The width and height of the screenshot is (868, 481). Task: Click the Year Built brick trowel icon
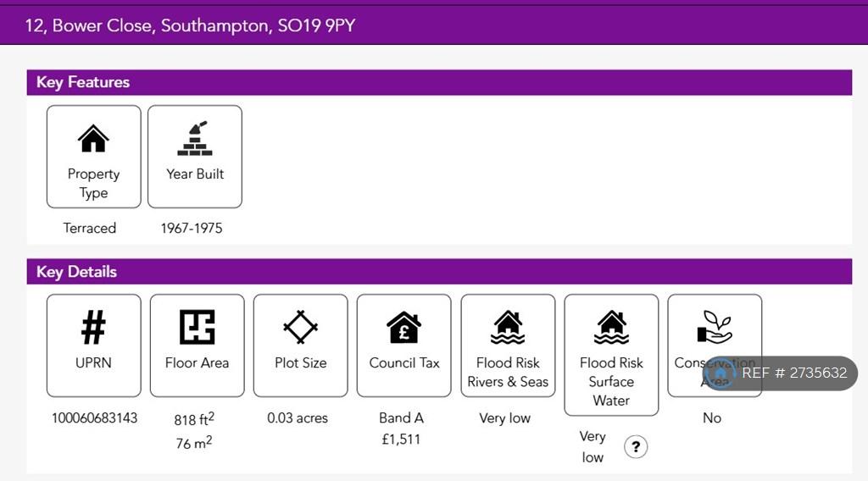pyautogui.click(x=195, y=138)
